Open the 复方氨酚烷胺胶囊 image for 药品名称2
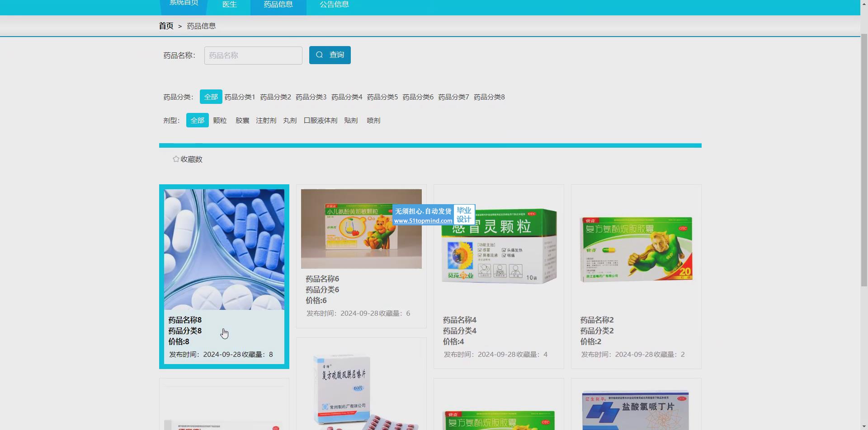This screenshot has width=868, height=430. pos(636,249)
